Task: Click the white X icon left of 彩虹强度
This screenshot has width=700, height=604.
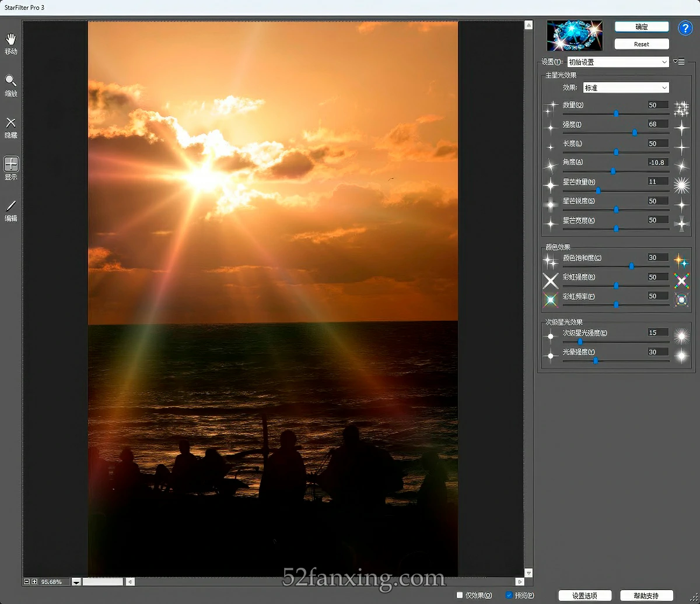Action: 551,280
